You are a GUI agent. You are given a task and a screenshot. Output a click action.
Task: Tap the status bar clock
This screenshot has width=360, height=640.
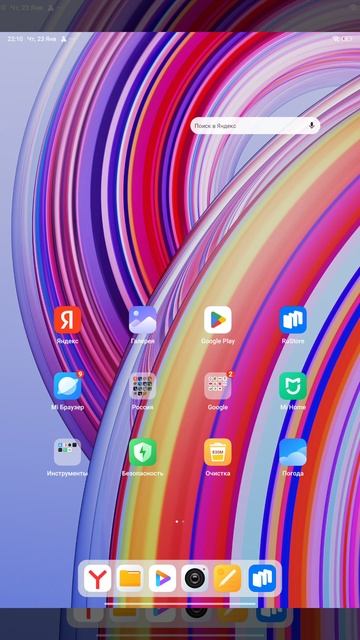[15, 39]
